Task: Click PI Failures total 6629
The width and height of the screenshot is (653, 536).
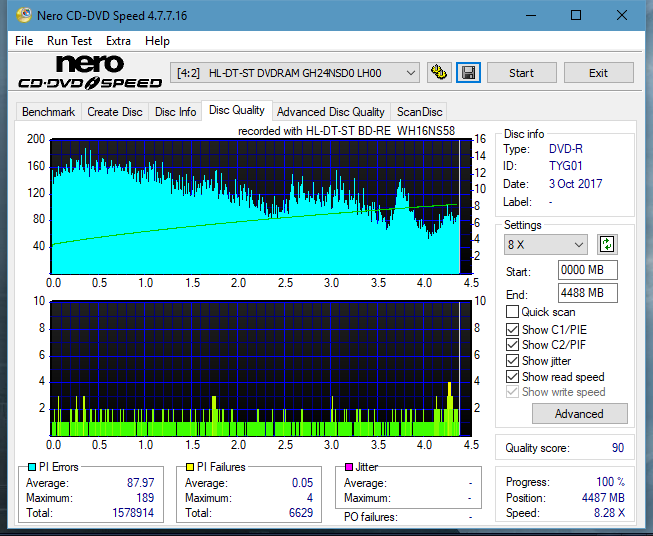Action: coord(301,513)
